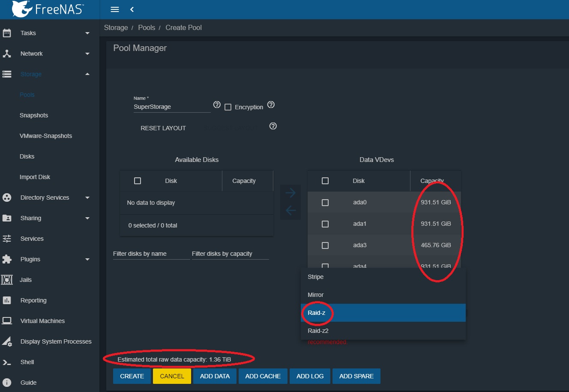The image size is (569, 392).
Task: Click the Reporting chart icon
Action: pyautogui.click(x=7, y=300)
